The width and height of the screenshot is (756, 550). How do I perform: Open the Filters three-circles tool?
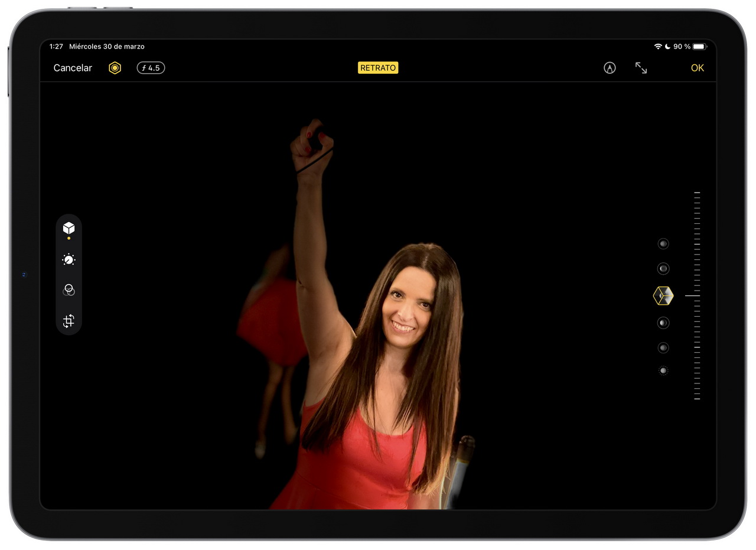click(69, 290)
